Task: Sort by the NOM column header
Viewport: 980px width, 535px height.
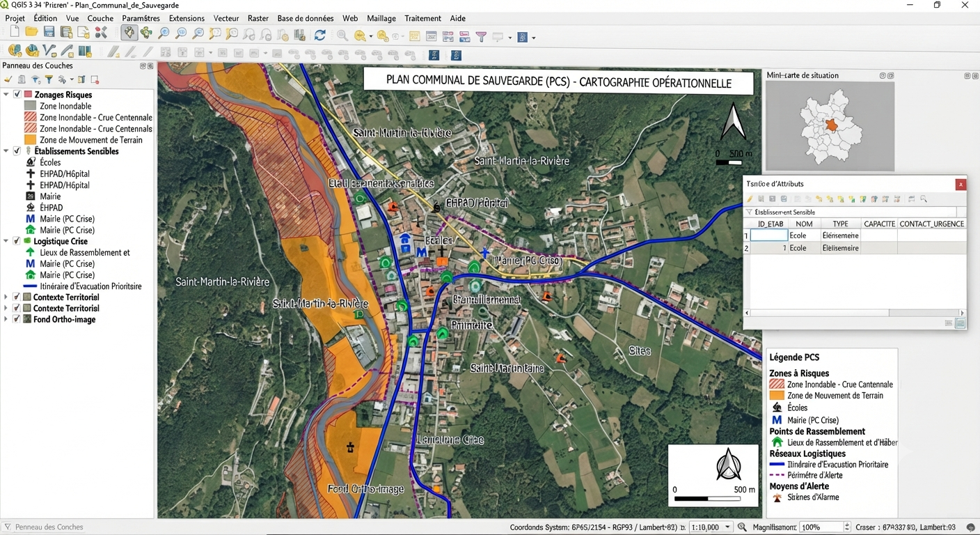Action: (x=805, y=224)
